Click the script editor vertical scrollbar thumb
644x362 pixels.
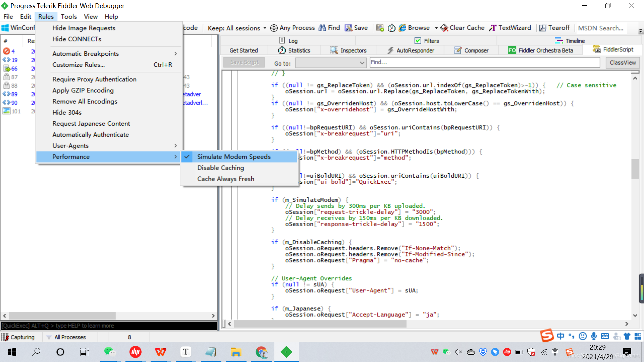point(635,169)
